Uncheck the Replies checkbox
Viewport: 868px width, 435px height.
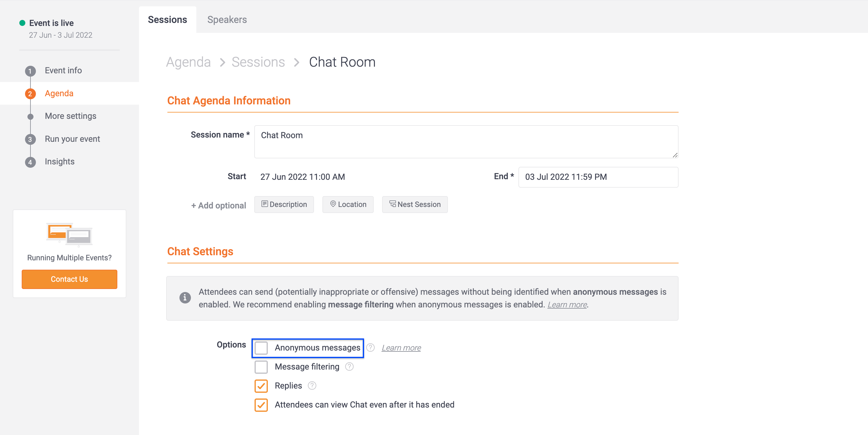(261, 386)
